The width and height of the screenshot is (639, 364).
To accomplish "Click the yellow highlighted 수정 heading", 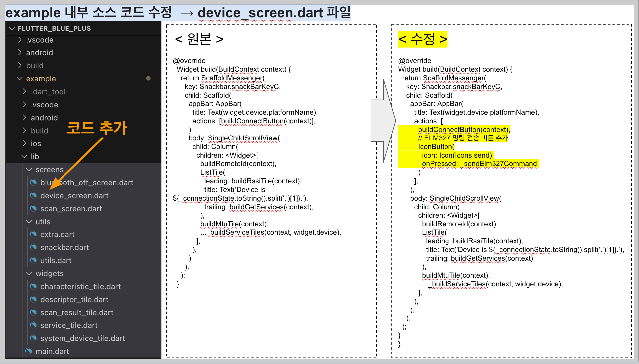I will pos(422,39).
